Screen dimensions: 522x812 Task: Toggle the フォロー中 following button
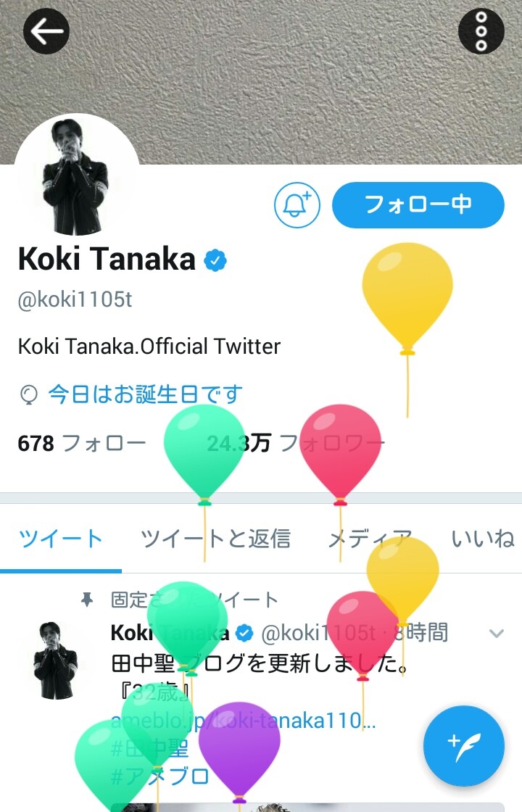click(418, 205)
